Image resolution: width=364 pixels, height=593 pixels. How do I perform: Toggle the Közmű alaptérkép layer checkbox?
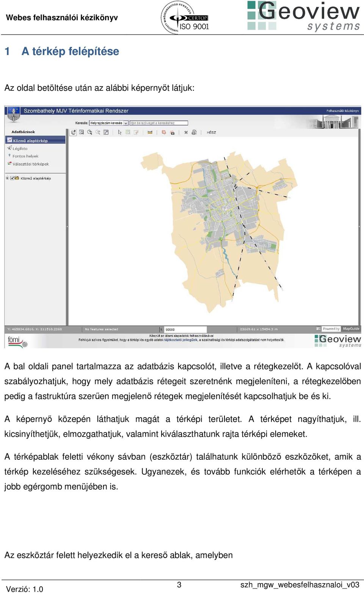point(12,178)
